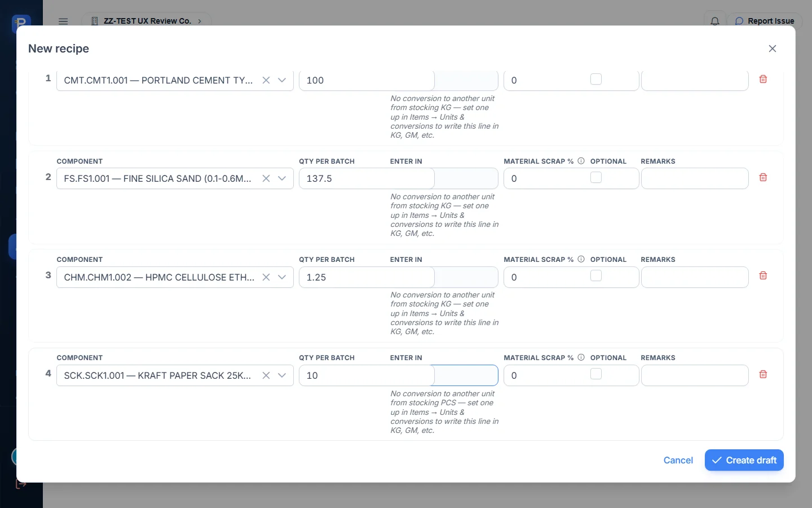Delete the Kraft Paper Sack component row
Viewport: 812px width, 508px height.
coord(763,375)
